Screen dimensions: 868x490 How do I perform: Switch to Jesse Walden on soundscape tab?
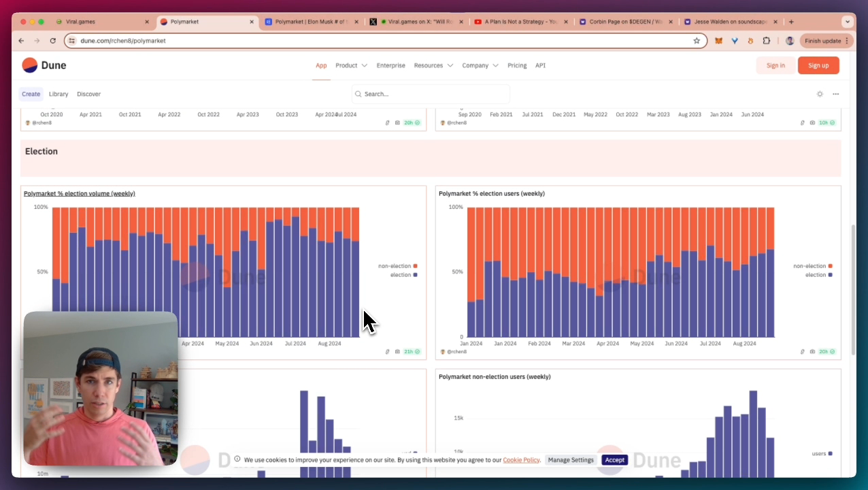730,22
